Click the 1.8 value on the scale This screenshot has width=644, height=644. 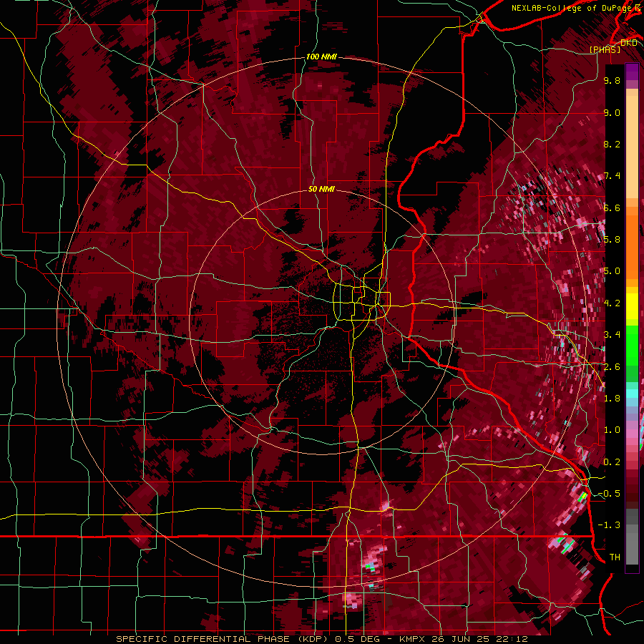(x=612, y=399)
